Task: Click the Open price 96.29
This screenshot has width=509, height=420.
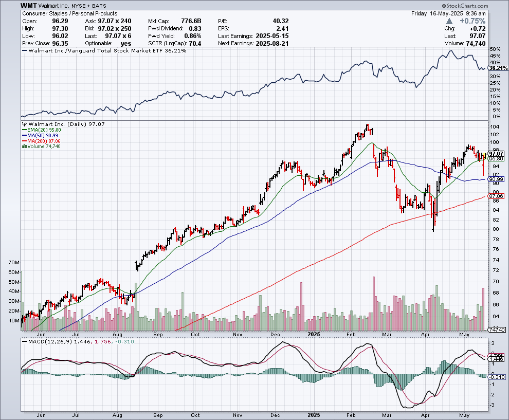Action: coord(60,21)
